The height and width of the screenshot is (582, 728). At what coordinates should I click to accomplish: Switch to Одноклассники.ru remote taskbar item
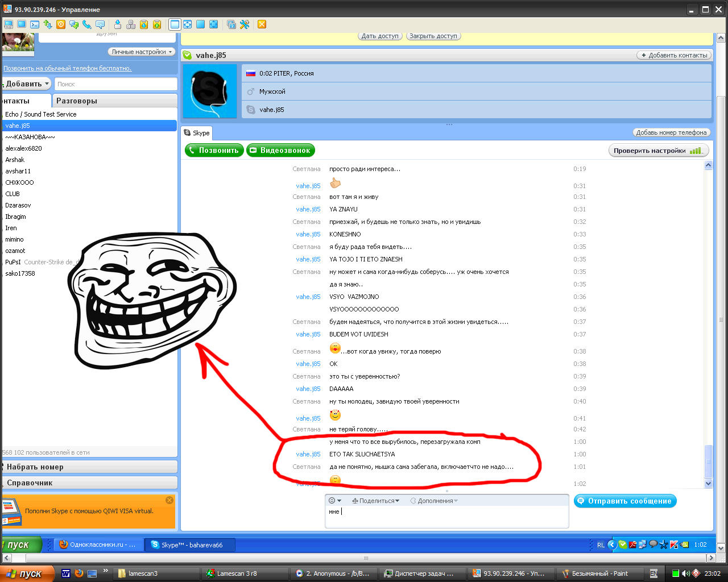click(x=98, y=544)
